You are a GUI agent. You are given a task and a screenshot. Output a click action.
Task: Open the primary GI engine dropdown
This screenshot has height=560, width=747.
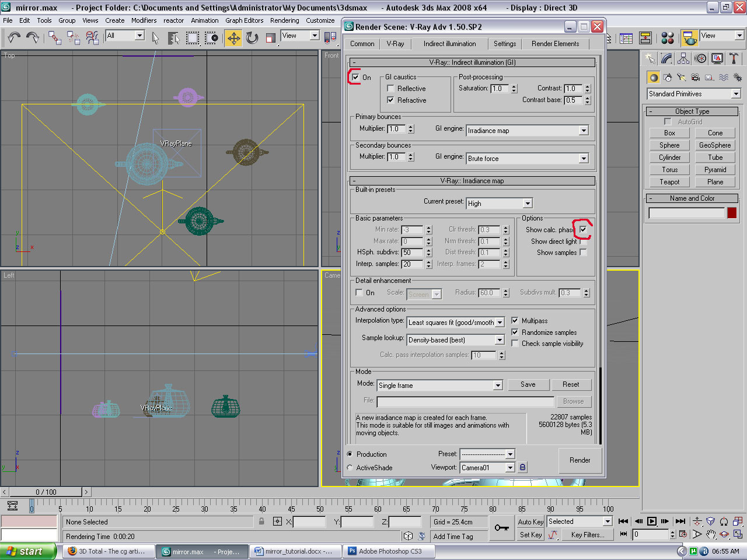tap(583, 131)
